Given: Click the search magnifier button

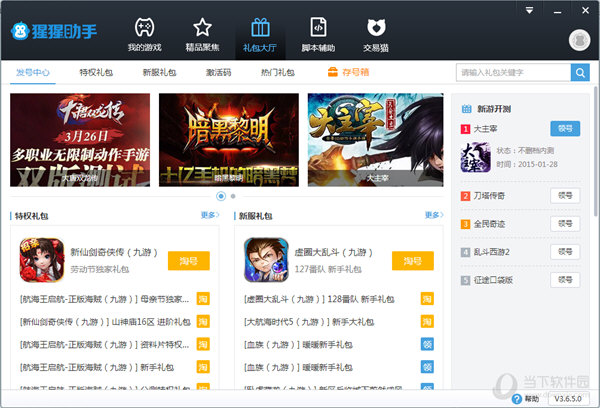Looking at the screenshot, I should [x=580, y=72].
